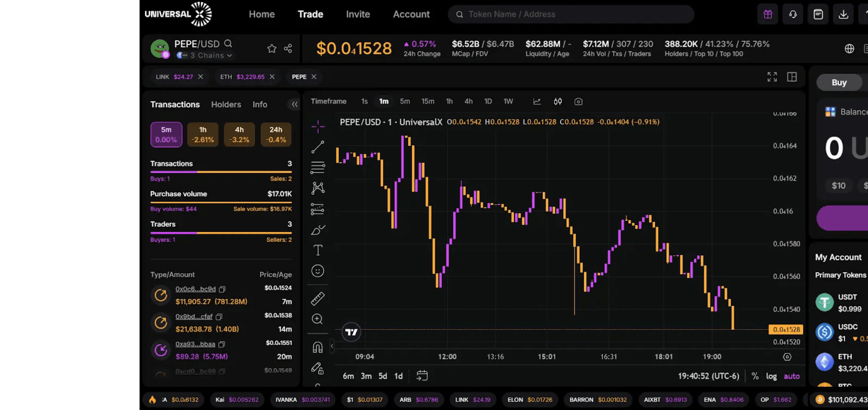Screen dimensions: 868x410
Task: Switch to the Holders tab
Action: [226, 105]
